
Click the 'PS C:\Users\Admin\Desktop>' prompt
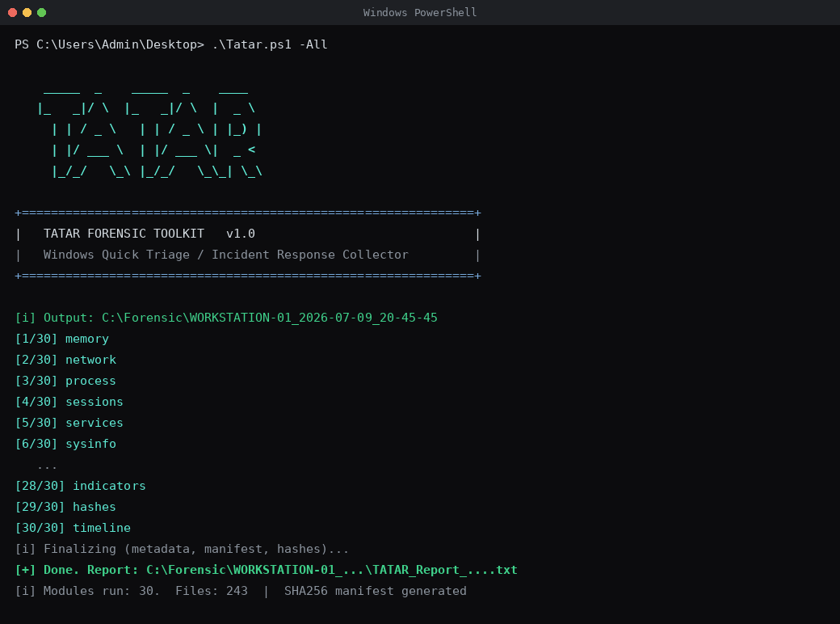point(109,44)
